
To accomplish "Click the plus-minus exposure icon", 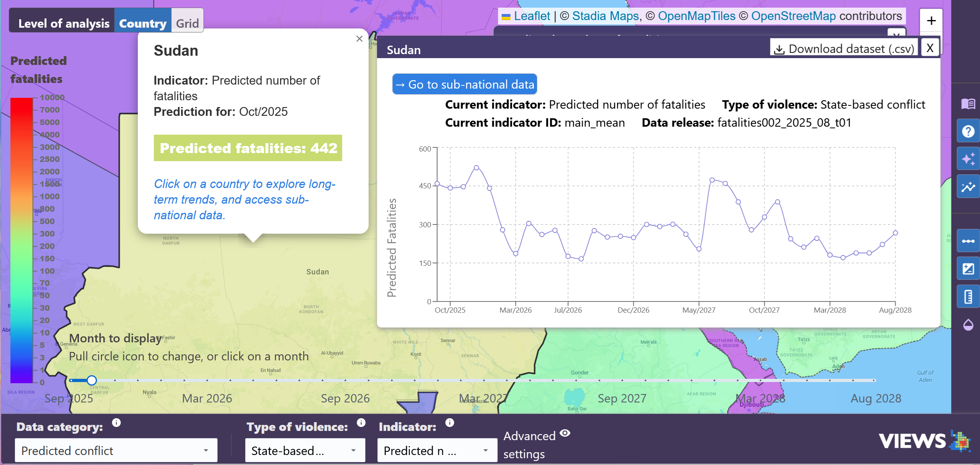I will [968, 269].
